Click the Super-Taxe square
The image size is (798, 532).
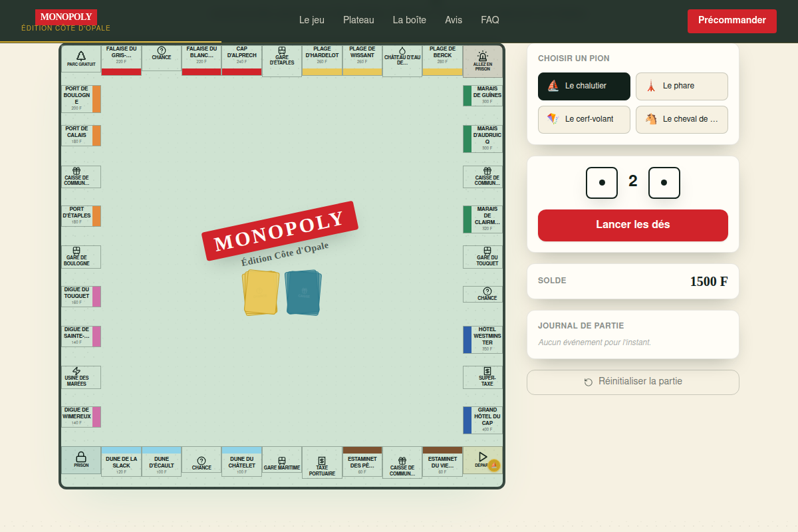click(x=483, y=377)
